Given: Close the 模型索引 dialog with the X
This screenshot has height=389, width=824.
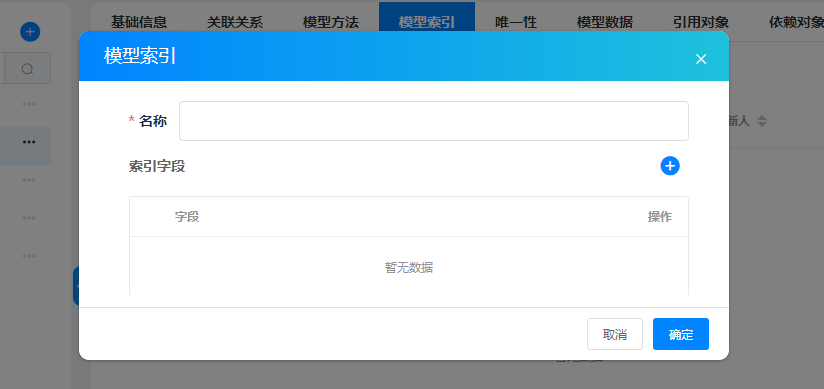Looking at the screenshot, I should (x=701, y=59).
